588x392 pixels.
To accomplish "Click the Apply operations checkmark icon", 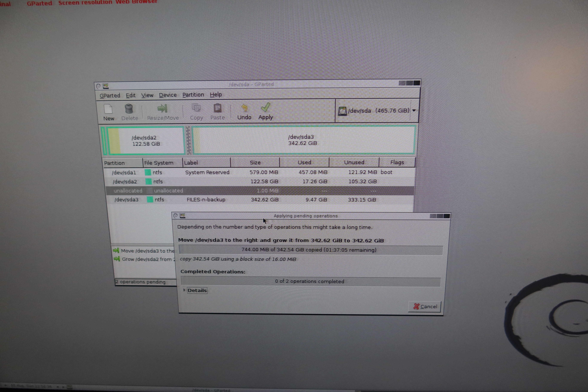I will tap(266, 107).
